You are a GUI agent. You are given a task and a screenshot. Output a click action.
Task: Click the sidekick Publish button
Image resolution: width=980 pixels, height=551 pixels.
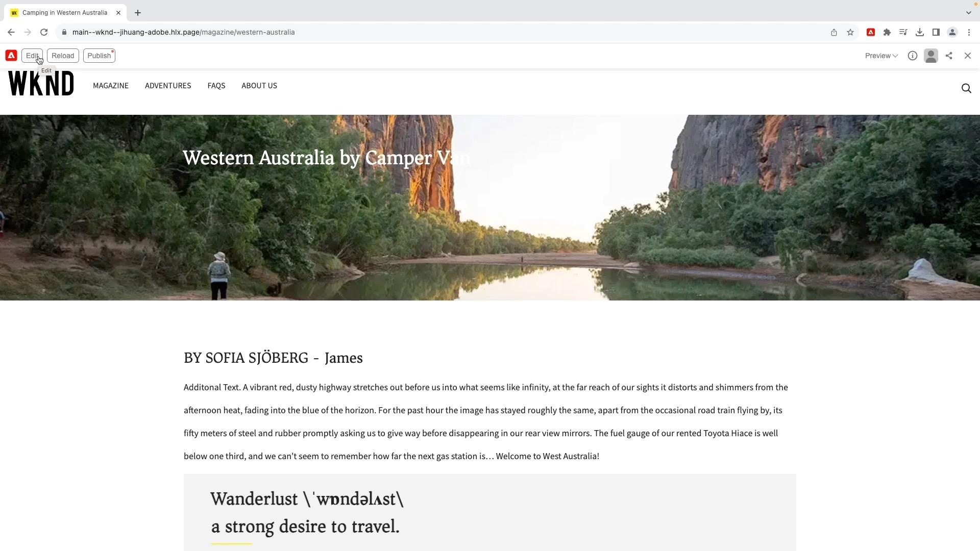tap(99, 56)
